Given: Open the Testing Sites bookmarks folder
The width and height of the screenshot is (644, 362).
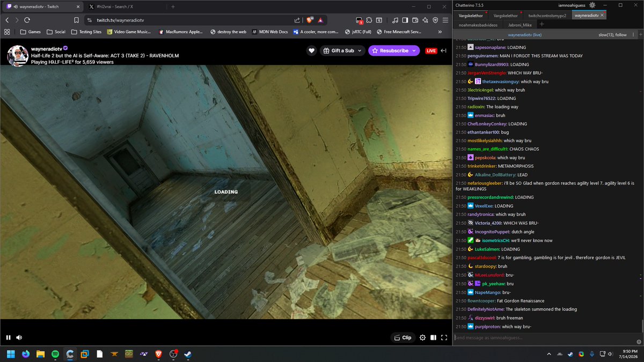Looking at the screenshot, I should point(85,32).
